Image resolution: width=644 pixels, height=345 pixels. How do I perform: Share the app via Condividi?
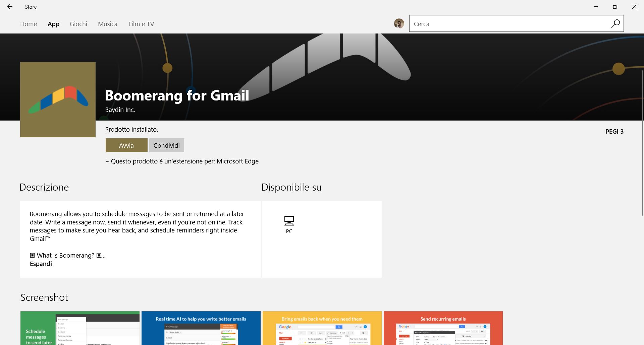tap(166, 145)
